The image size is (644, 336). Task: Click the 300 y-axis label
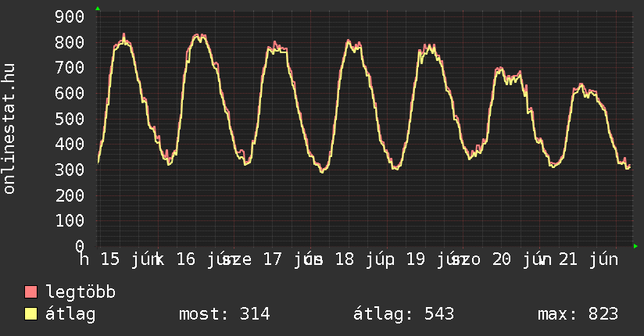pos(70,170)
